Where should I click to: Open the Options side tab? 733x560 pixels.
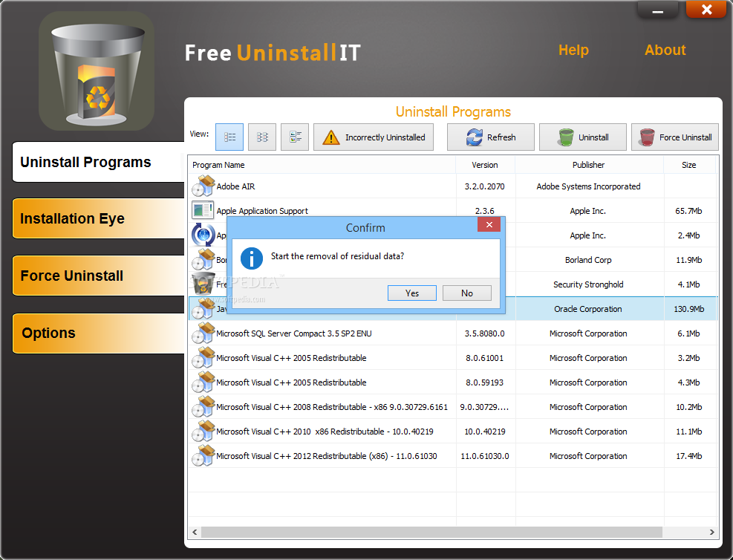[x=98, y=333]
